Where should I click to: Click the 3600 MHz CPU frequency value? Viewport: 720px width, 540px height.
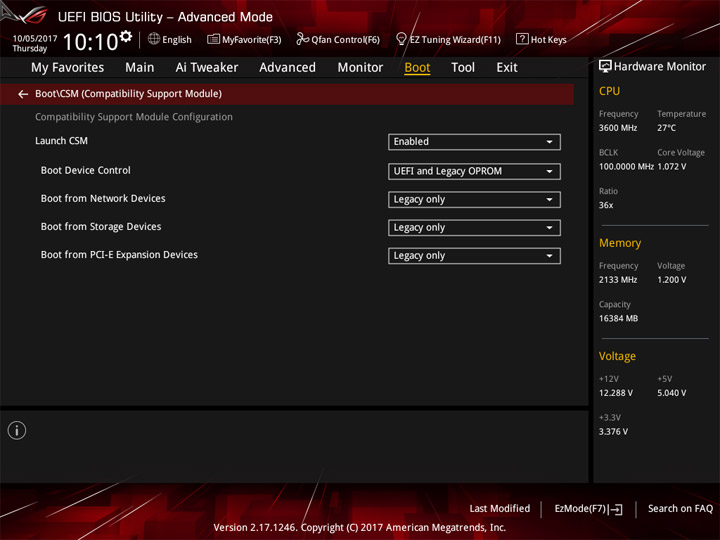[x=618, y=128]
